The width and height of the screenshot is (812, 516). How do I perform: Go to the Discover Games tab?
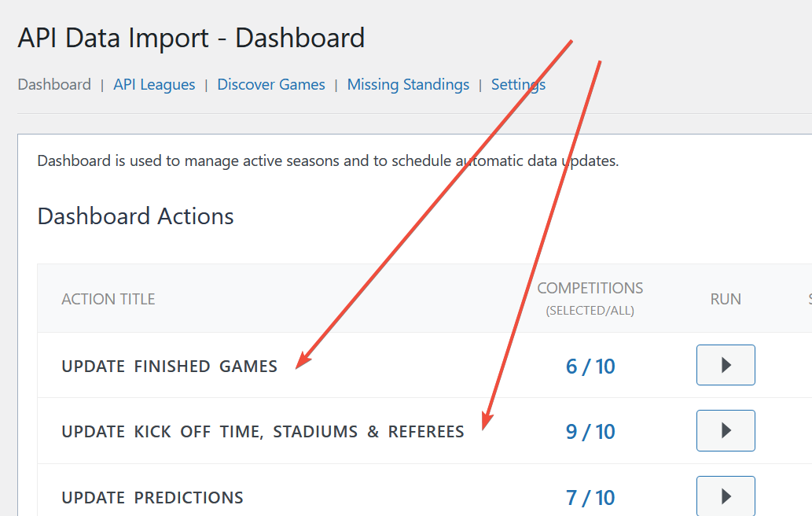click(x=271, y=84)
